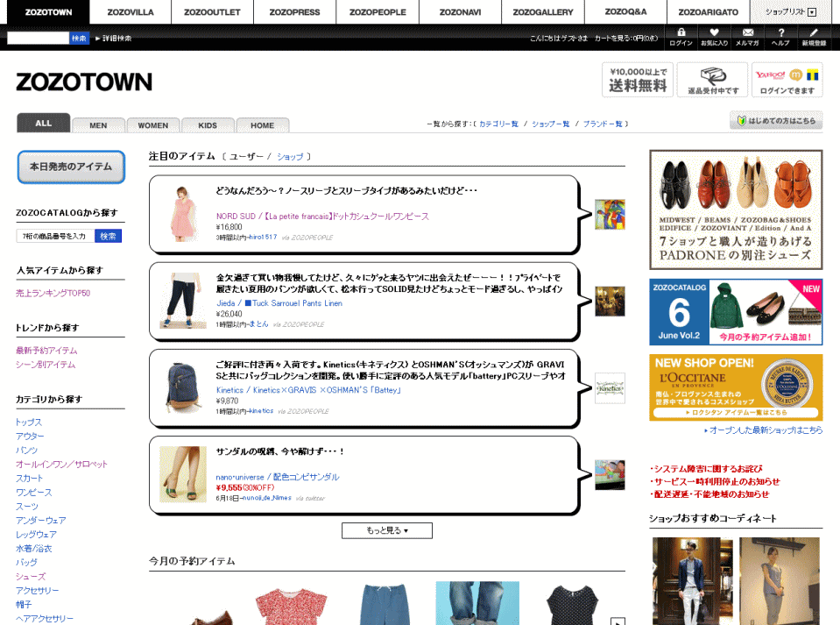
Task: Switch to ZOZOOUTLET site tab
Action: tap(212, 11)
